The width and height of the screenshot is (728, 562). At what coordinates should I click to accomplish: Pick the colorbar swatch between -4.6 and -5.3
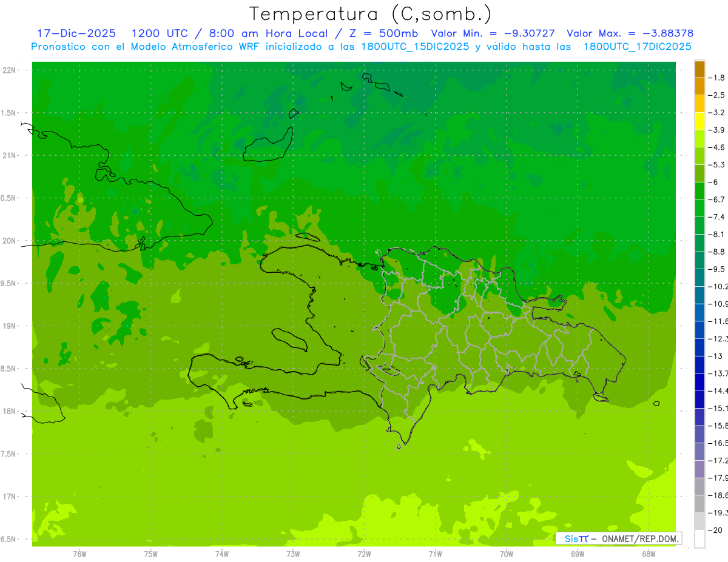point(699,156)
